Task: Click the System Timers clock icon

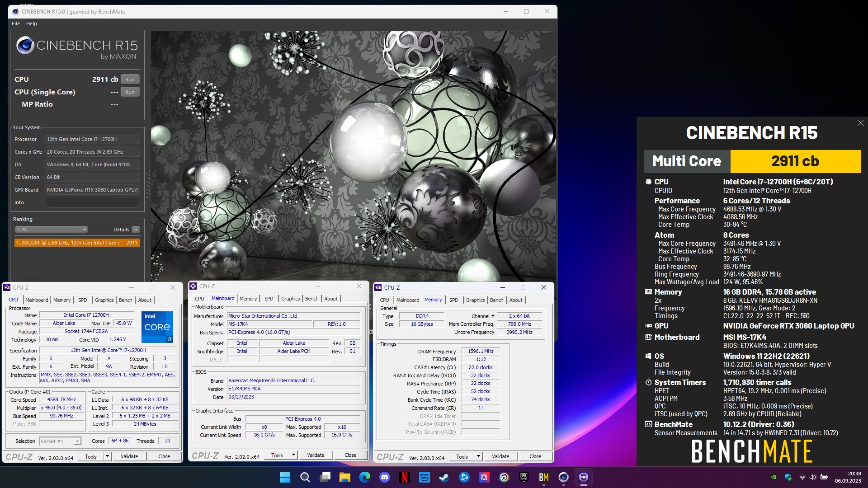Action: pos(648,382)
